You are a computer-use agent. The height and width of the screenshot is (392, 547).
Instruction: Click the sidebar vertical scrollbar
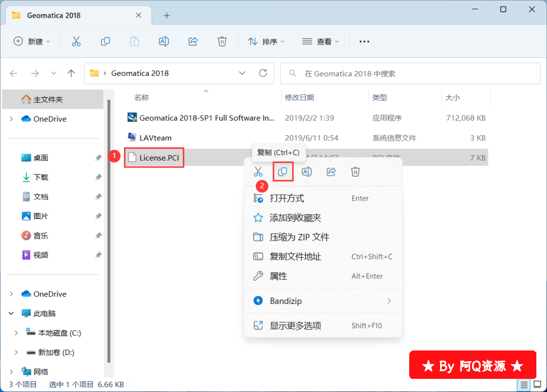tap(108, 231)
